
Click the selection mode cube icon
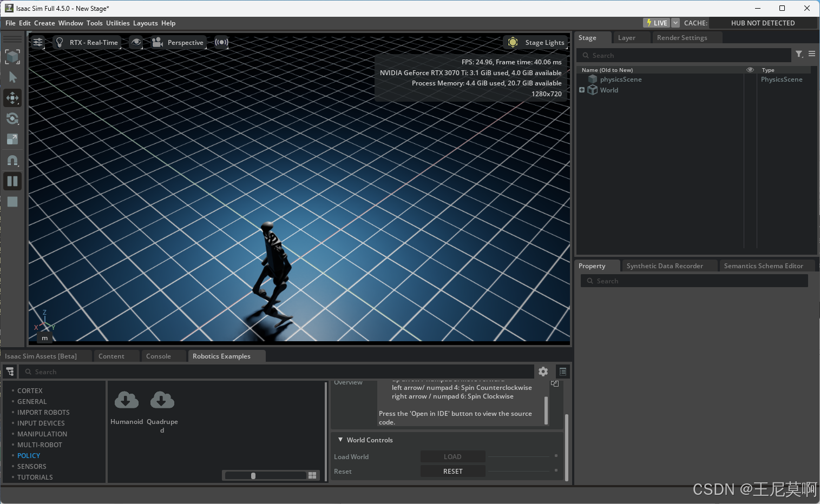[12, 57]
